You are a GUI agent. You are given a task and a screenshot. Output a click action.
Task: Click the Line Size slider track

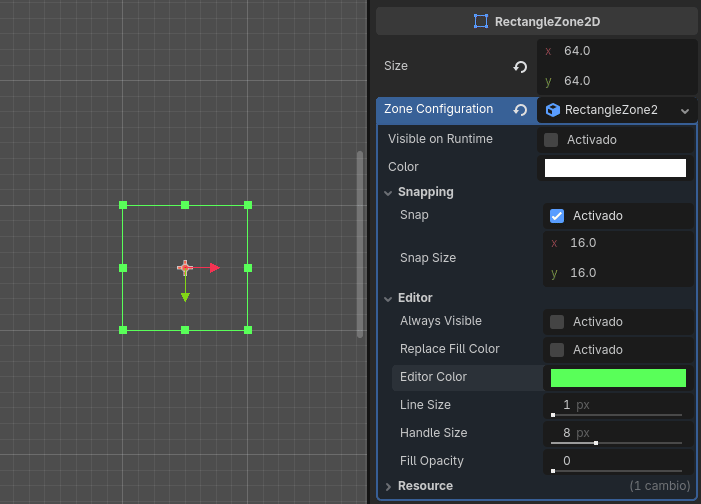(617, 415)
